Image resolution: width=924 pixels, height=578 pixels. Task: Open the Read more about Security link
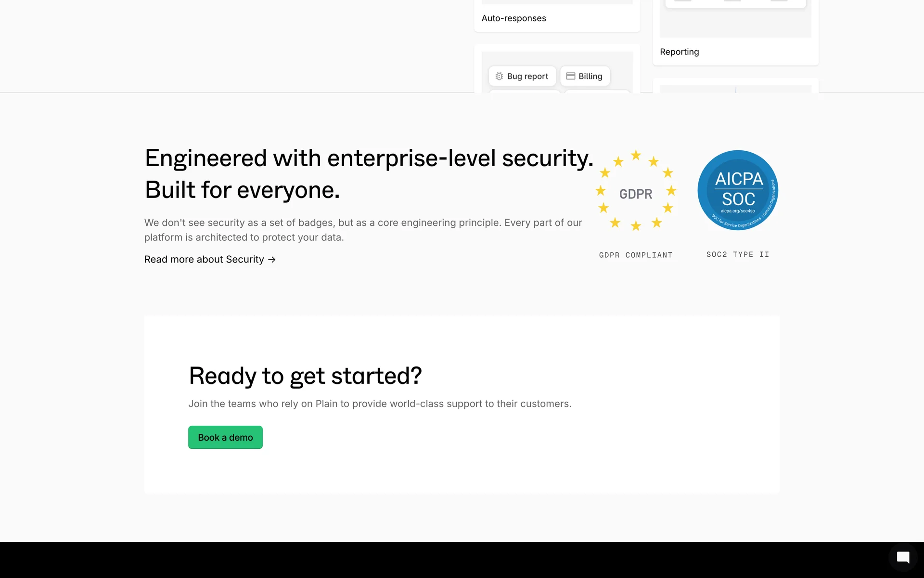[x=204, y=260]
